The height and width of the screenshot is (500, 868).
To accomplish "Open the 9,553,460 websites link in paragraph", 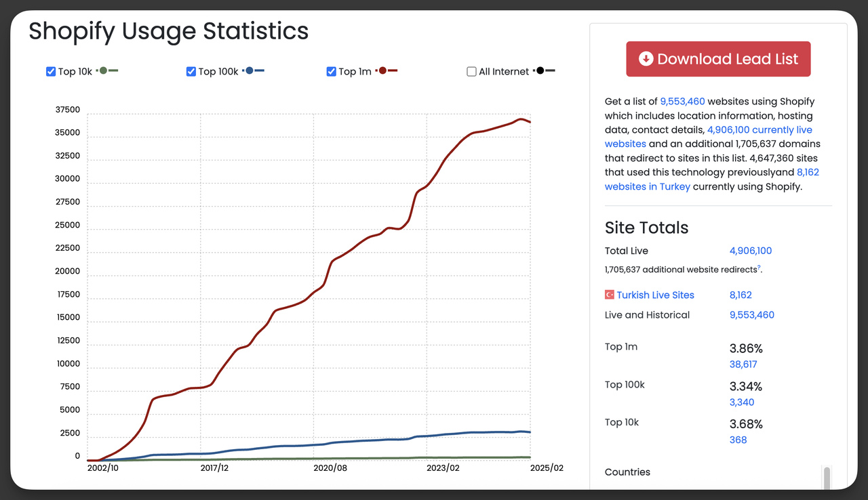I will coord(682,102).
